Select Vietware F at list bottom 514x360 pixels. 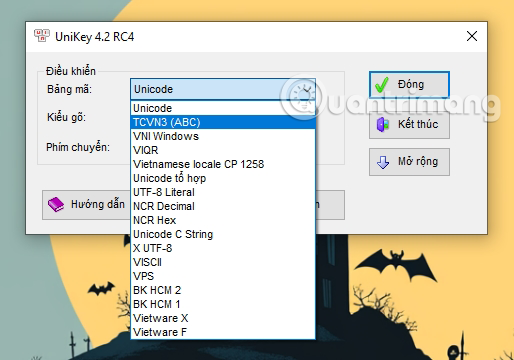pos(223,332)
